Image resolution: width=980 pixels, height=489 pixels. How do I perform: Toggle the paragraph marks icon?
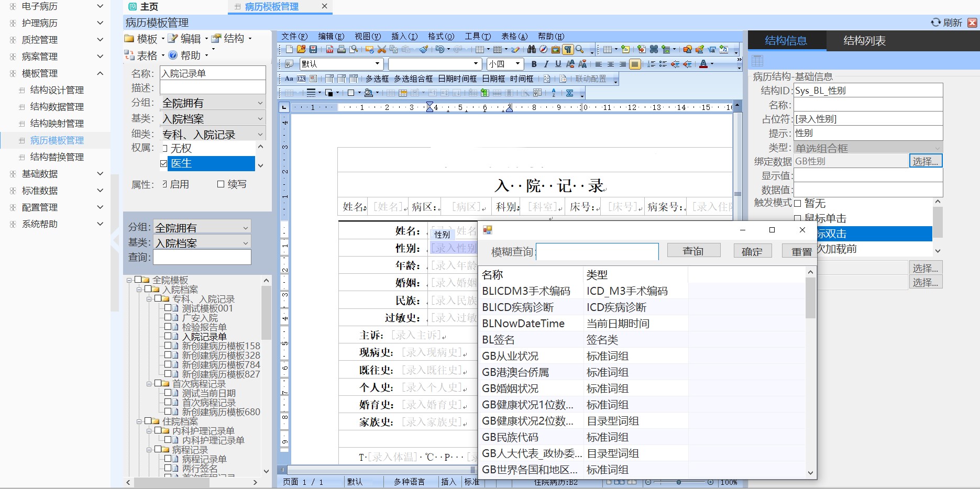568,49
